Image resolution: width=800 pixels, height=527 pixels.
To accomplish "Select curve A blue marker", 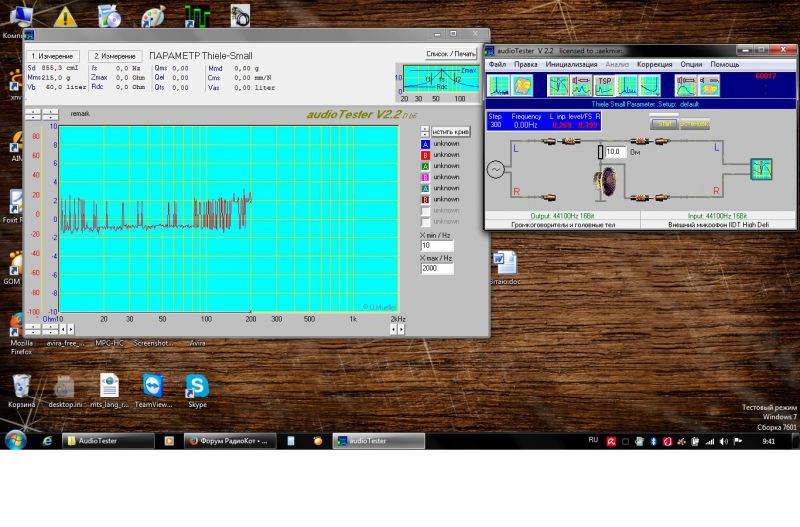I will point(425,144).
